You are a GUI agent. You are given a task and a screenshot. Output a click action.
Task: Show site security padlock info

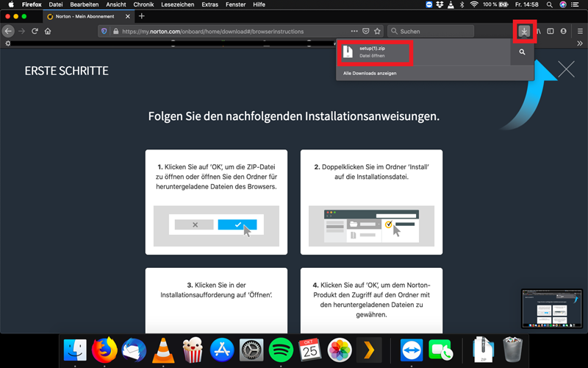116,31
